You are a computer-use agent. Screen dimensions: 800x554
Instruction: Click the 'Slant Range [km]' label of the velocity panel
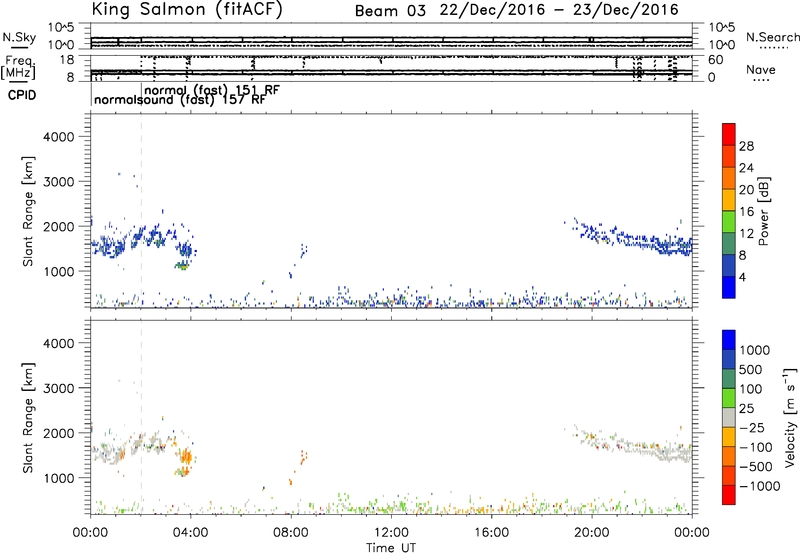click(x=28, y=417)
